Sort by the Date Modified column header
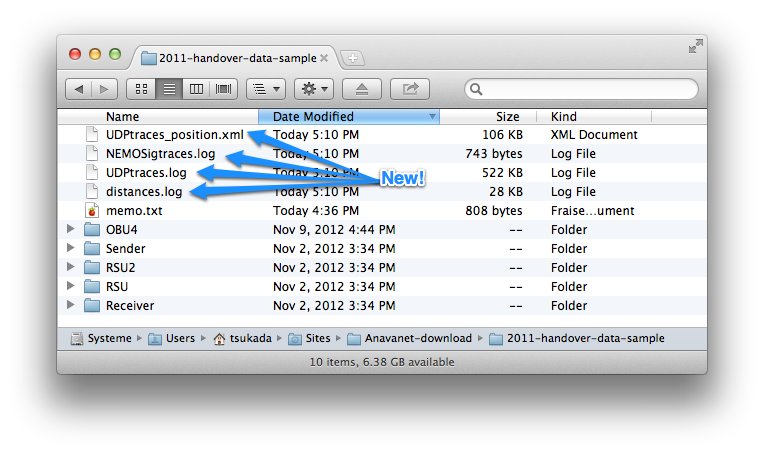Viewport: 764px width, 453px height. click(348, 117)
